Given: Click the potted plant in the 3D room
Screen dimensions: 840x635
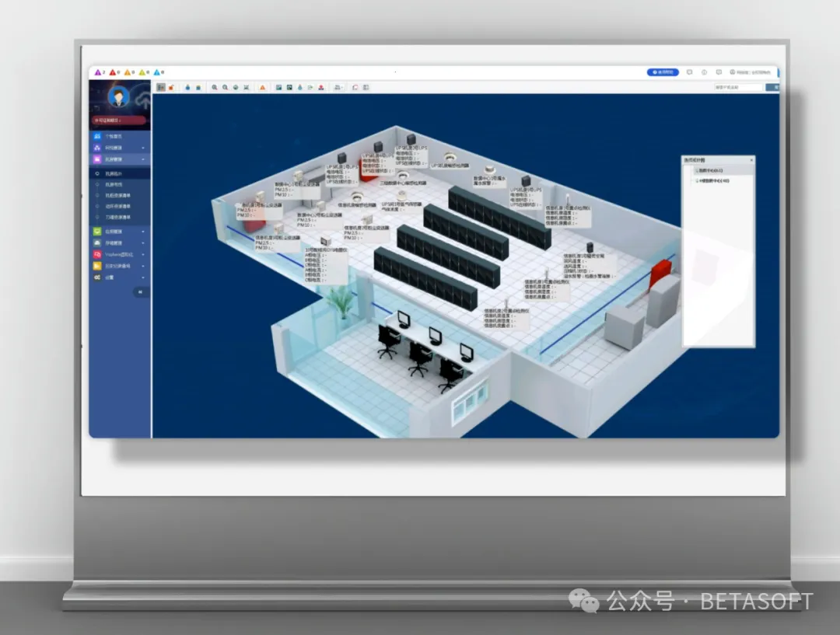Looking at the screenshot, I should pyautogui.click(x=340, y=302).
